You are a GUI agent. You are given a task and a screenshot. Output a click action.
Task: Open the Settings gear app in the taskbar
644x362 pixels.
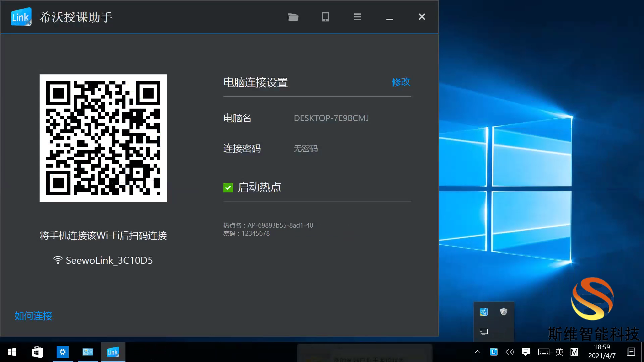tap(63, 352)
